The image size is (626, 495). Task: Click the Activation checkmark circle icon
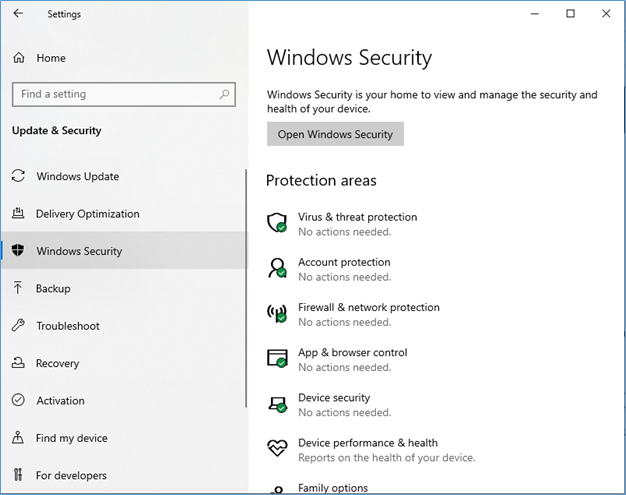click(18, 400)
